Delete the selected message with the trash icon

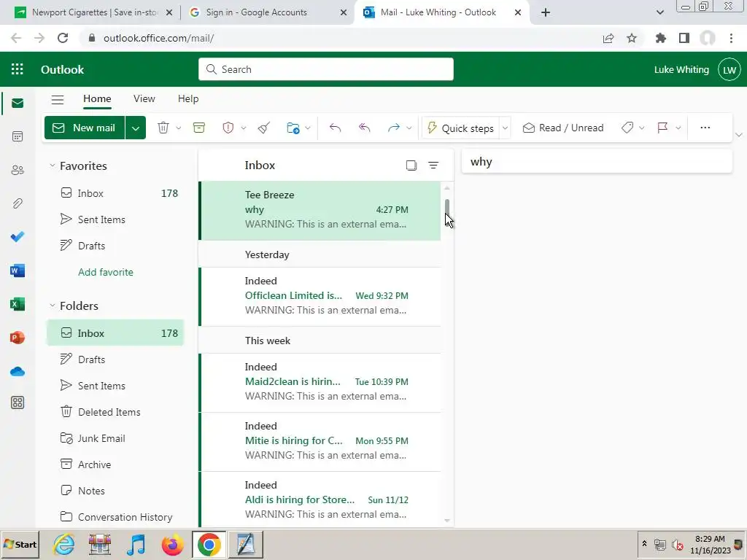(163, 128)
